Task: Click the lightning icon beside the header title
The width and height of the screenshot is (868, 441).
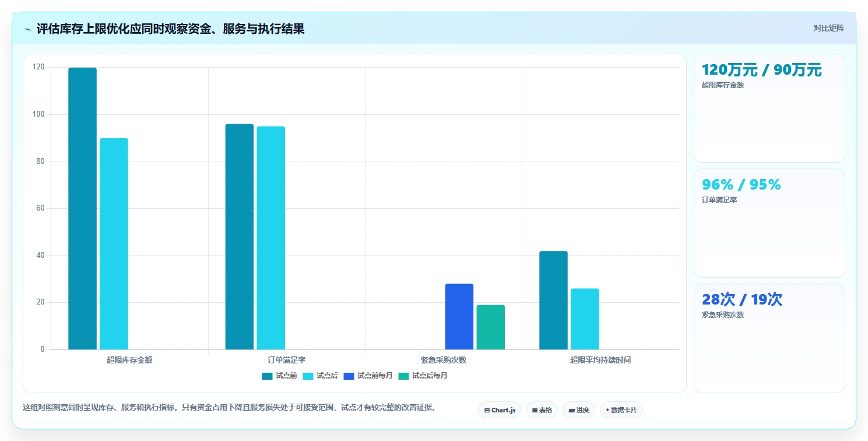Action: click(27, 29)
